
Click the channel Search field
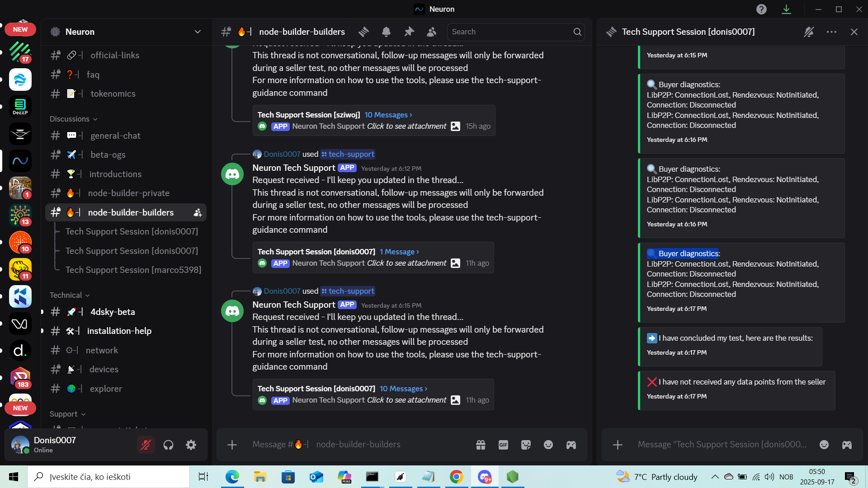point(516,32)
